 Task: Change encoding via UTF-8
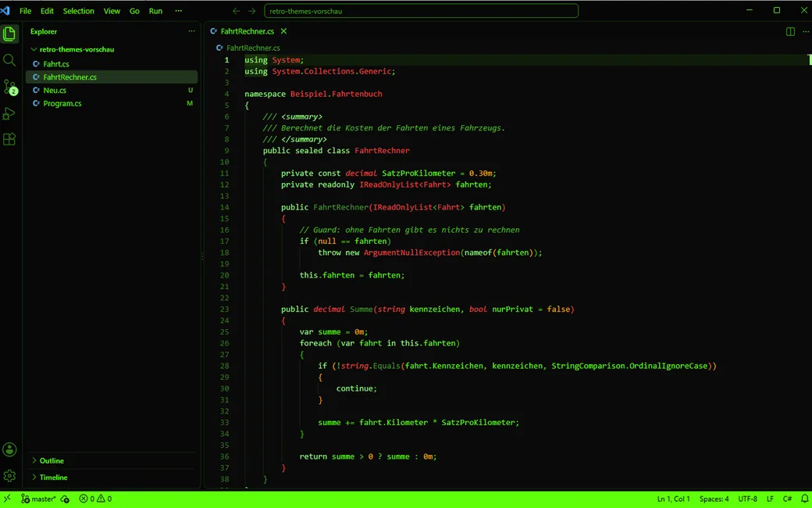point(748,499)
